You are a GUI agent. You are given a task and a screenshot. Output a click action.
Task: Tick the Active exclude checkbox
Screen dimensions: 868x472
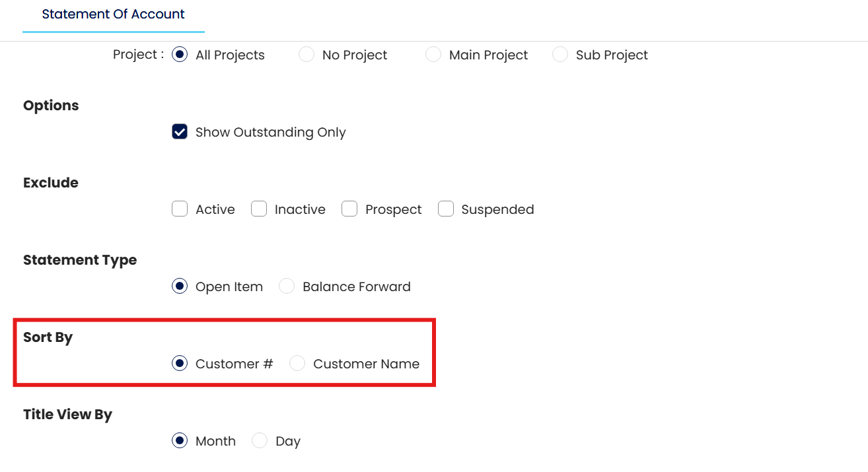tap(180, 209)
